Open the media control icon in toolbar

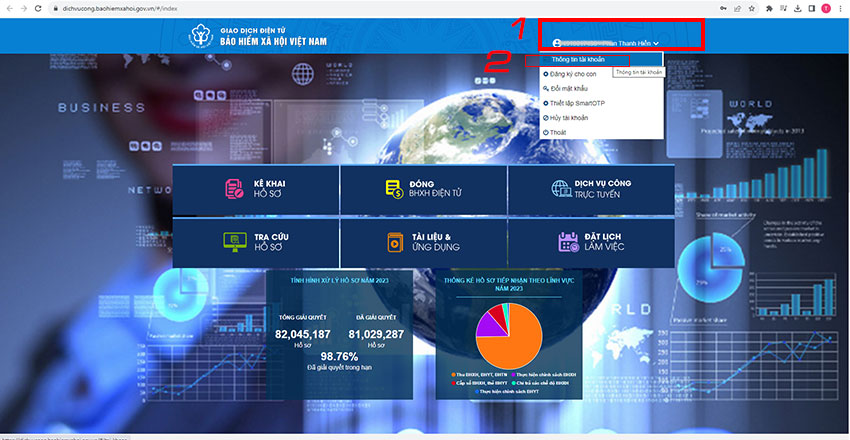[783, 9]
